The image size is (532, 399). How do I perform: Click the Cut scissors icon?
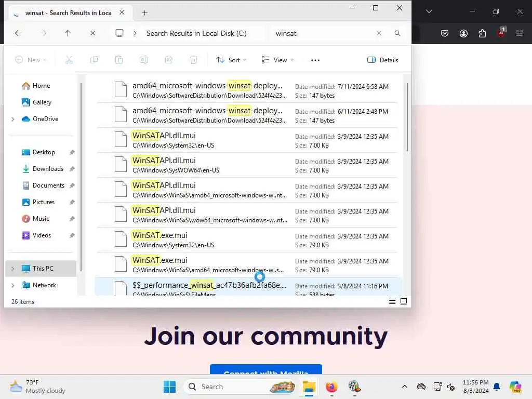point(69,60)
